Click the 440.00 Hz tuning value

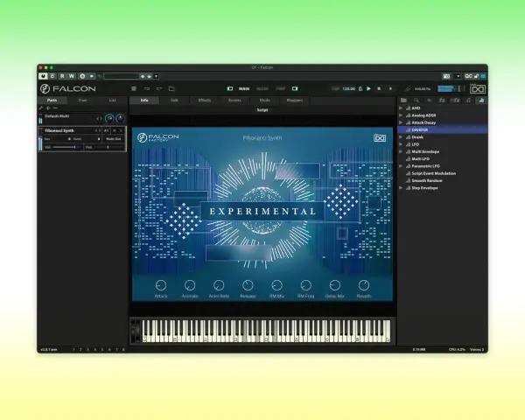click(x=423, y=88)
